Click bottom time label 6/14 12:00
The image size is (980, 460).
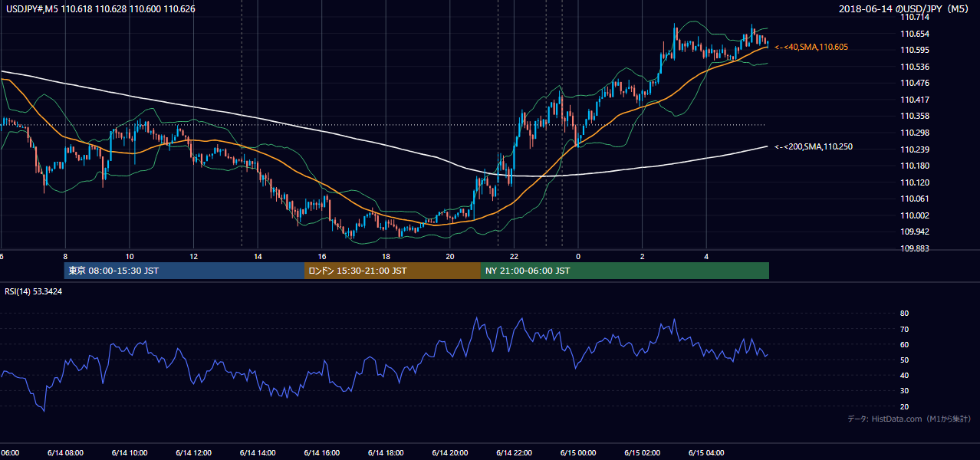[x=194, y=453]
